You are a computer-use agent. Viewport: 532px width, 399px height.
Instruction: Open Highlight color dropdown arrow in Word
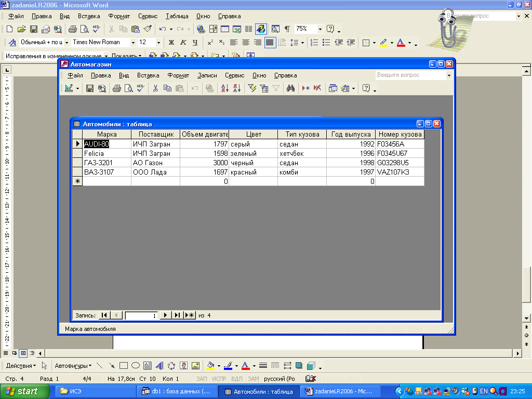392,43
